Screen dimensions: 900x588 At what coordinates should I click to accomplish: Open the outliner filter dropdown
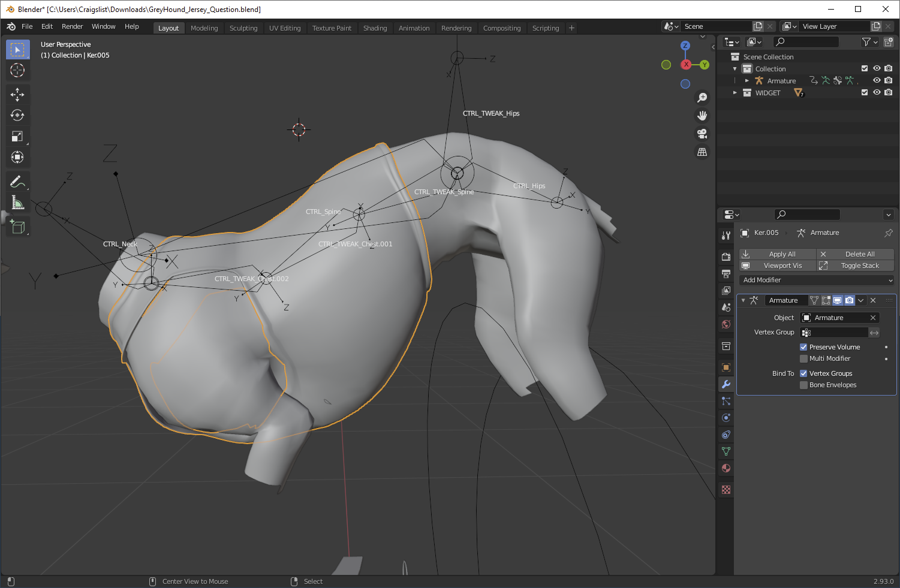[870, 42]
